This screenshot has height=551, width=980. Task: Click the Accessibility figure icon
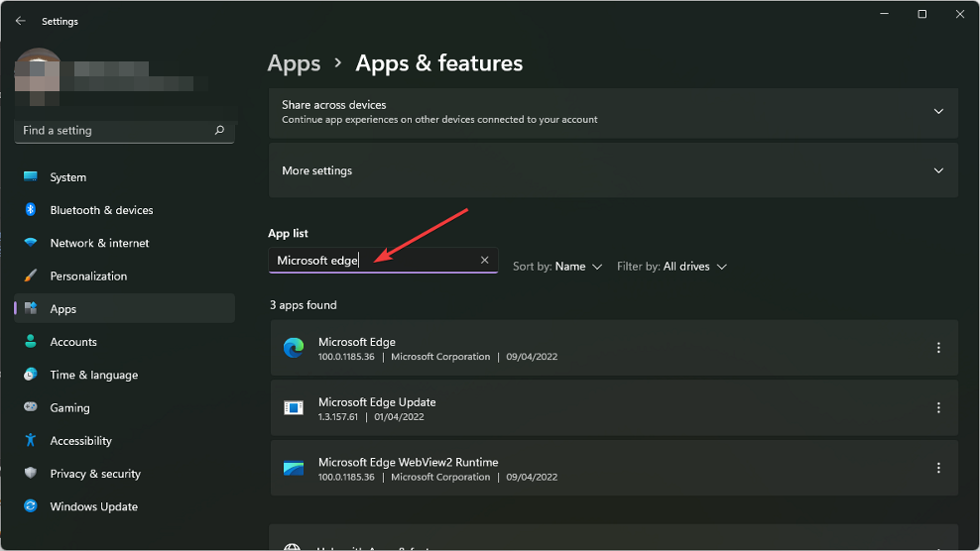30,440
